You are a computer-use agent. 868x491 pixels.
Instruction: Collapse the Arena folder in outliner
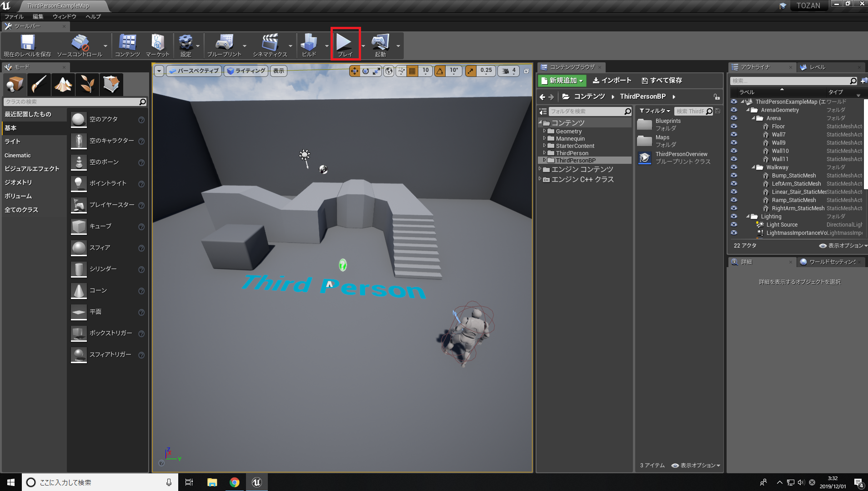click(x=753, y=118)
